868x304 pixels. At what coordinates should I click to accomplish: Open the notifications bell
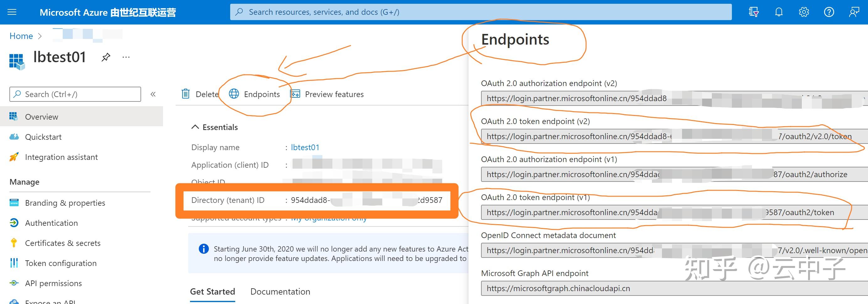pos(779,12)
